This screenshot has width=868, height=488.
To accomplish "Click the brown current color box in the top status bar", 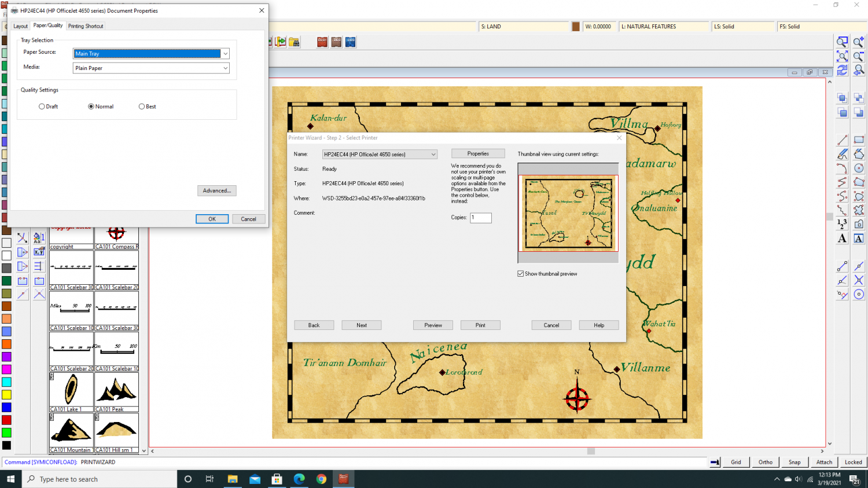I will click(x=576, y=27).
